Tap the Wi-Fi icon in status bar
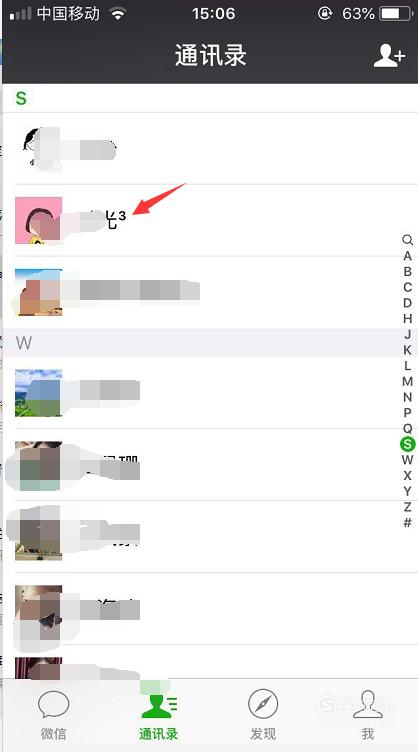Image resolution: width=418 pixels, height=752 pixels. tap(117, 13)
